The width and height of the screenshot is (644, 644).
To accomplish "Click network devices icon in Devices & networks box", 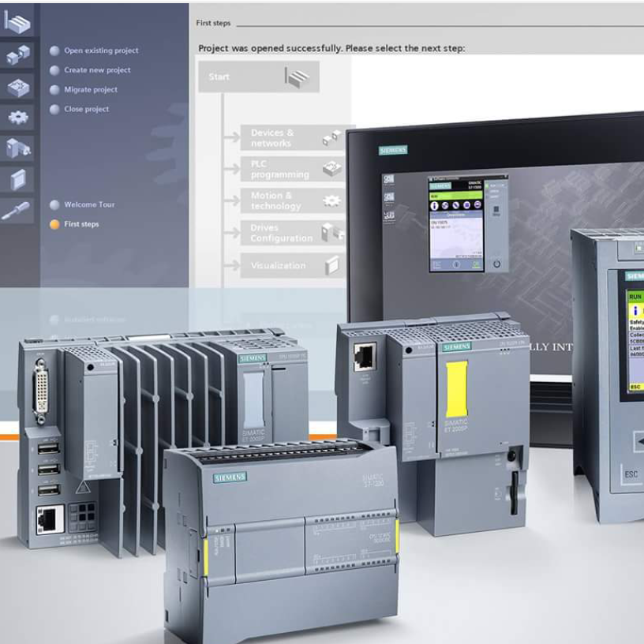I will coord(331,137).
